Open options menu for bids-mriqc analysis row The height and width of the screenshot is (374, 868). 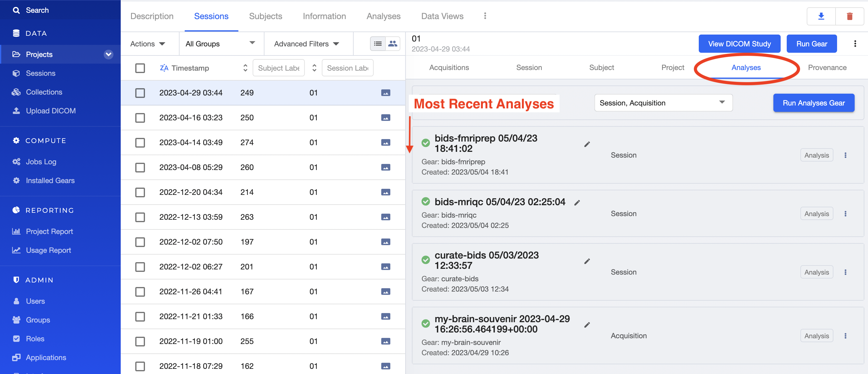pyautogui.click(x=845, y=213)
